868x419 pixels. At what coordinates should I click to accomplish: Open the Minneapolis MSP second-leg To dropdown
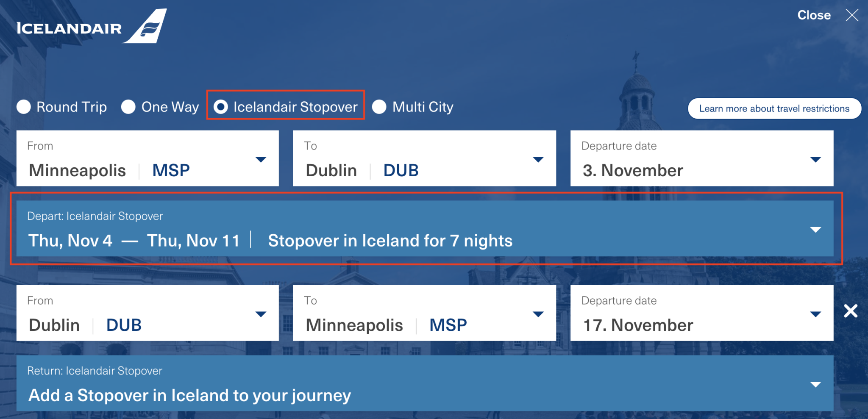pyautogui.click(x=538, y=314)
